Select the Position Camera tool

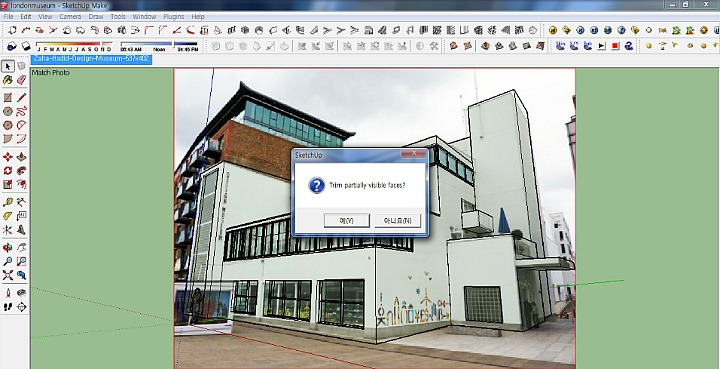pos(8,293)
